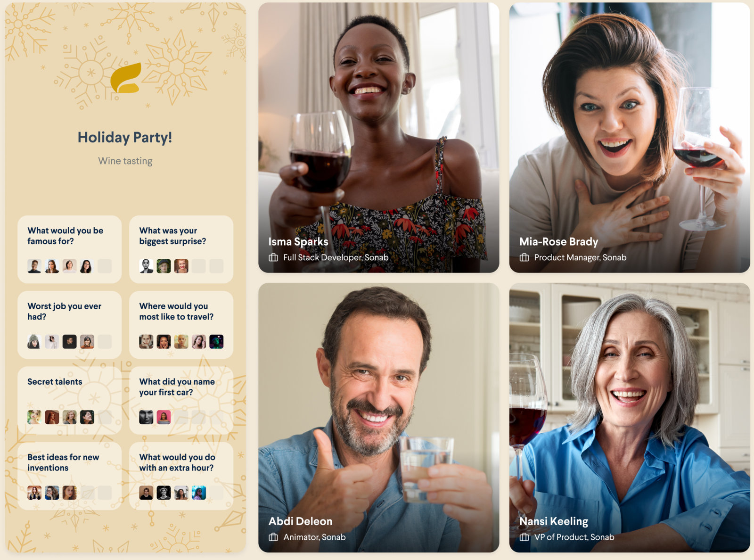Image resolution: width=754 pixels, height=560 pixels.
Task: Click first avatar in 'famous for' card
Action: point(34,266)
